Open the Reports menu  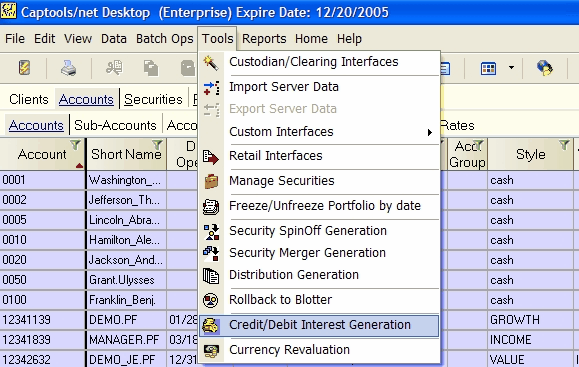pyautogui.click(x=264, y=38)
